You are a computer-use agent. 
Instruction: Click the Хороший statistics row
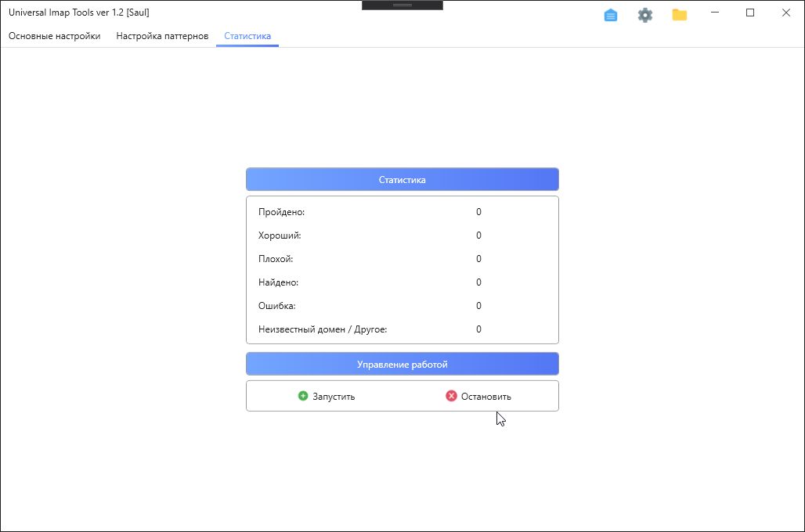click(368, 235)
